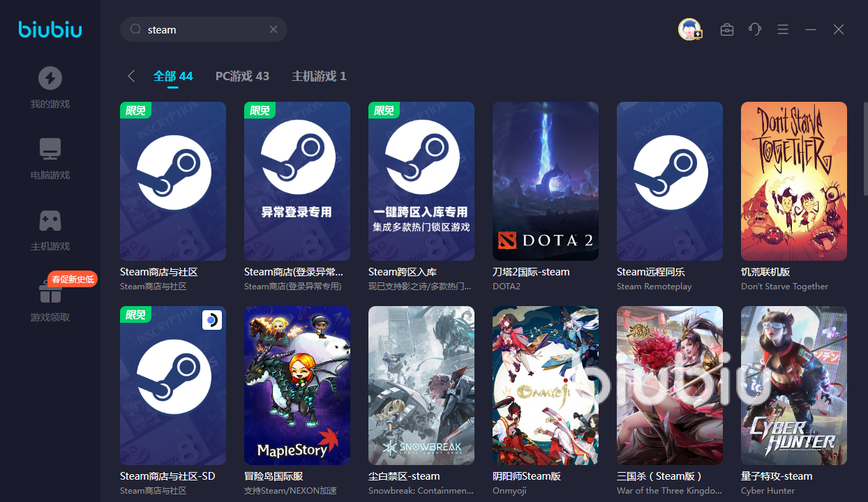Screen dimensions: 868x502
Task: Click the search box containing steam
Action: [202, 29]
